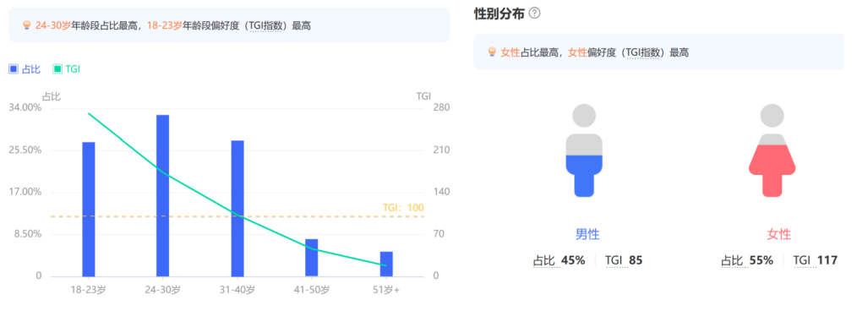Click the lightbulb icon in age insight banner
868x311 pixels.
coord(26,25)
